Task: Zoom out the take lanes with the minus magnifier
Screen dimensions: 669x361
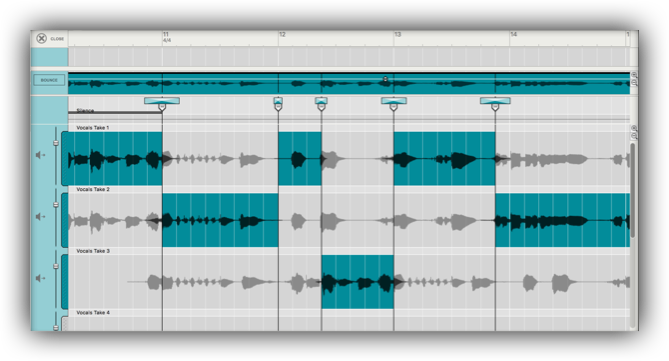Action: [634, 136]
